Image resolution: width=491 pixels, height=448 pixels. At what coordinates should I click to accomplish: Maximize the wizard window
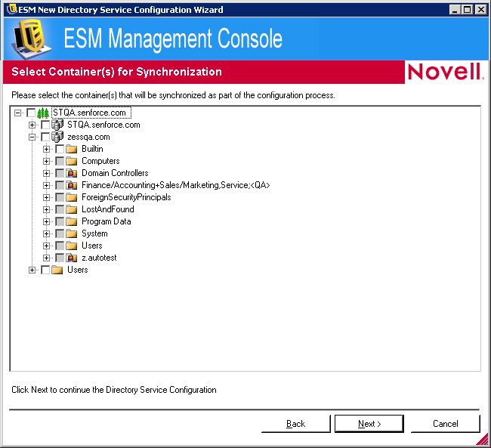(x=467, y=10)
